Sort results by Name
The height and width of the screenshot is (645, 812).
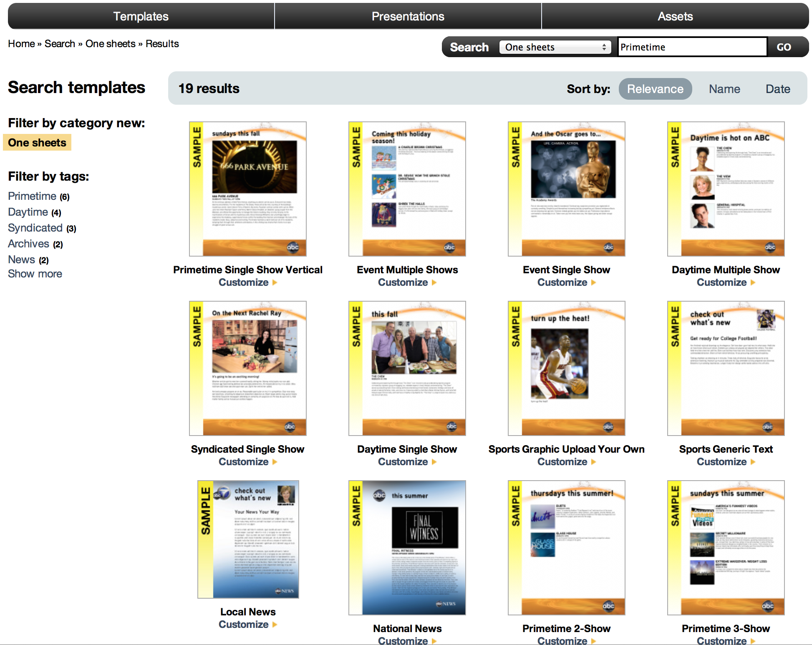pyautogui.click(x=724, y=89)
